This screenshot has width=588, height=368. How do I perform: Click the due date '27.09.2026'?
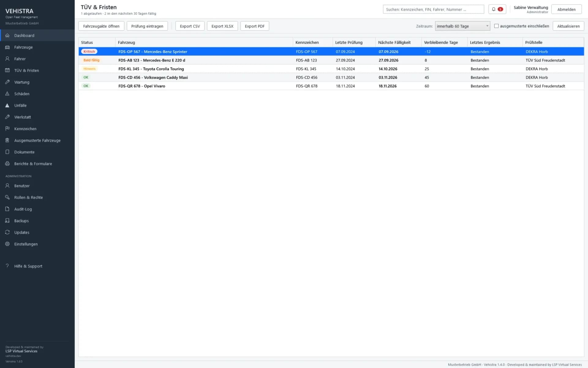[x=388, y=60]
